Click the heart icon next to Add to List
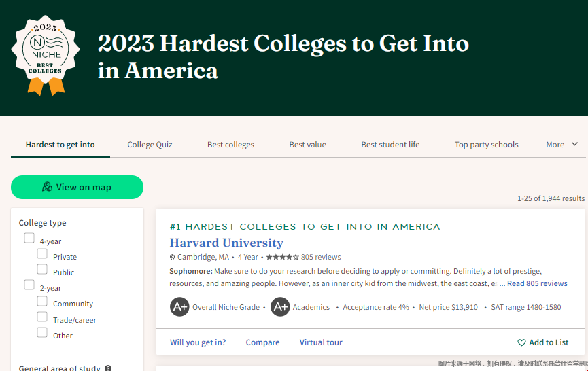The image size is (588, 371). (x=521, y=342)
